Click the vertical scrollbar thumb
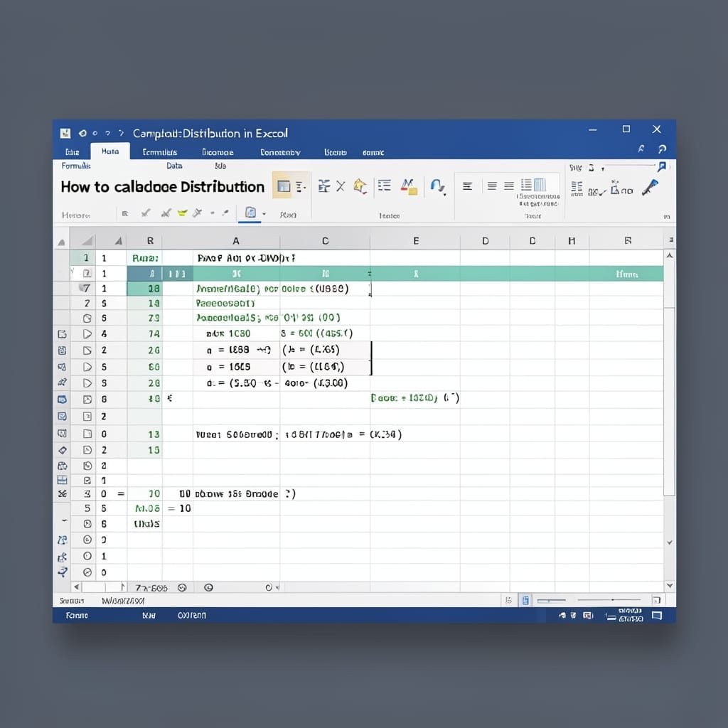 click(670, 402)
